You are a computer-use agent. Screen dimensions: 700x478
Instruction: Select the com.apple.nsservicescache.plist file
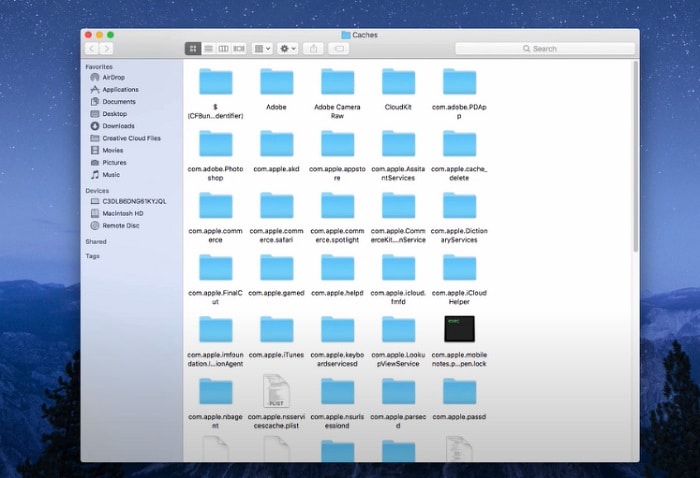(x=276, y=391)
